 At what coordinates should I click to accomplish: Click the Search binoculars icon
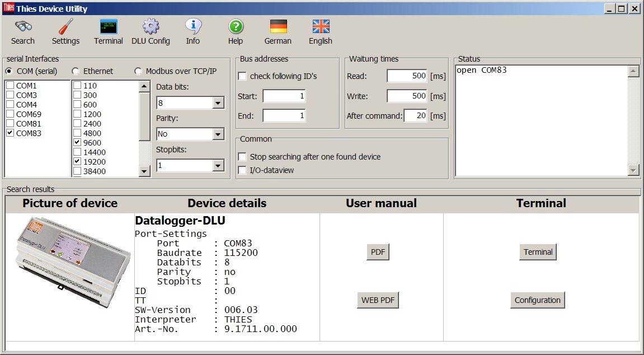click(x=23, y=27)
